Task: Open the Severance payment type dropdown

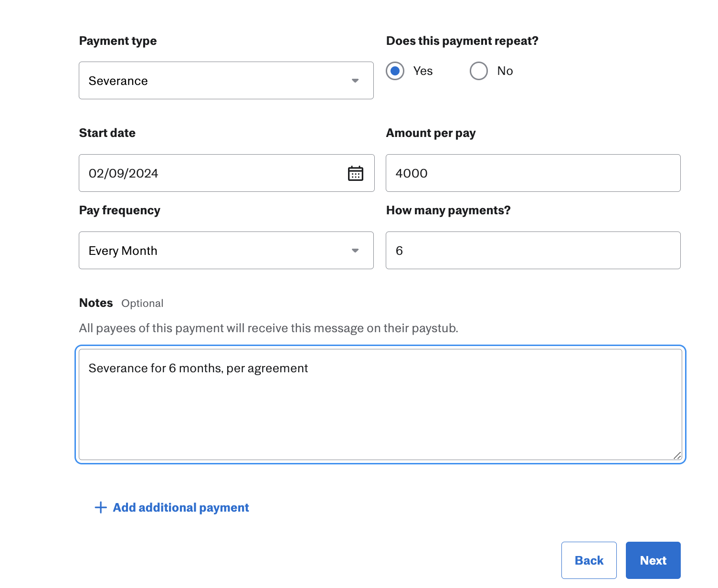Action: coord(226,80)
